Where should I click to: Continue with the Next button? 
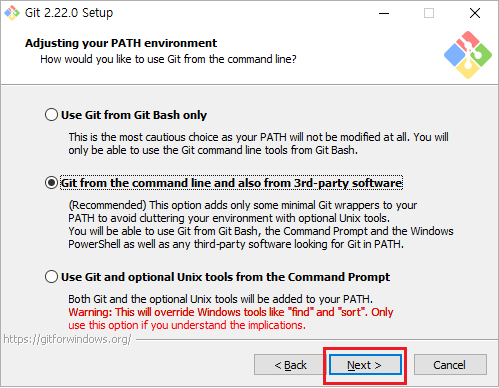pyautogui.click(x=365, y=365)
